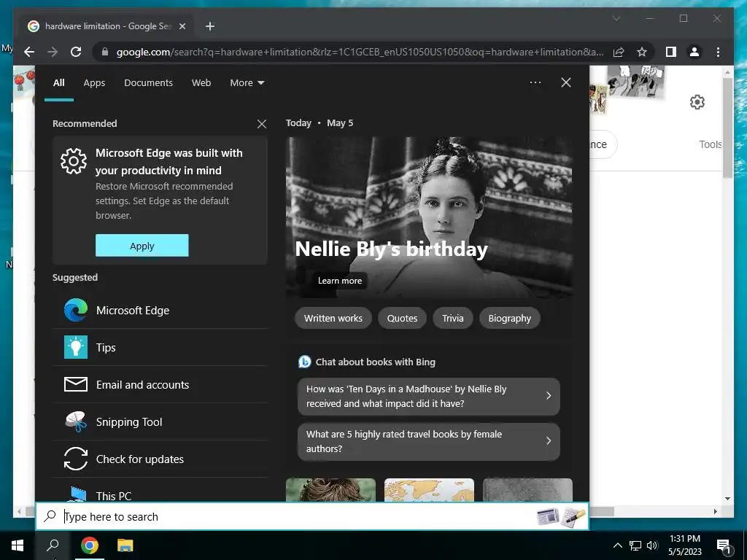Switch to the Web search tab
Image resolution: width=747 pixels, height=560 pixels.
(201, 83)
